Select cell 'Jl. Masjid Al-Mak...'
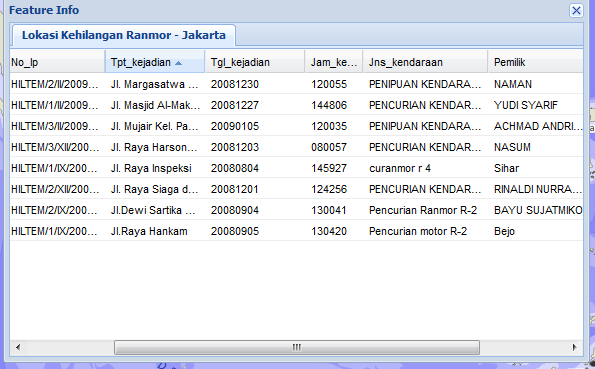The image size is (595, 369). [x=155, y=105]
